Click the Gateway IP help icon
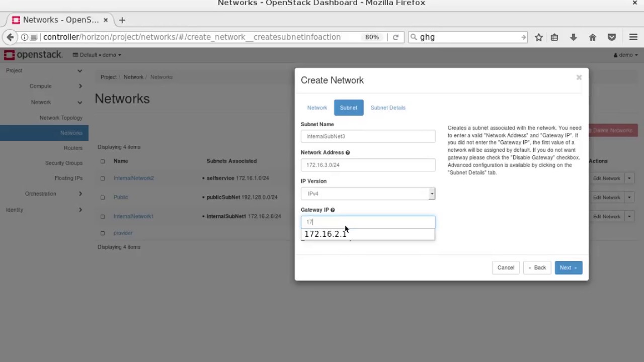This screenshot has width=644, height=362. pyautogui.click(x=333, y=210)
